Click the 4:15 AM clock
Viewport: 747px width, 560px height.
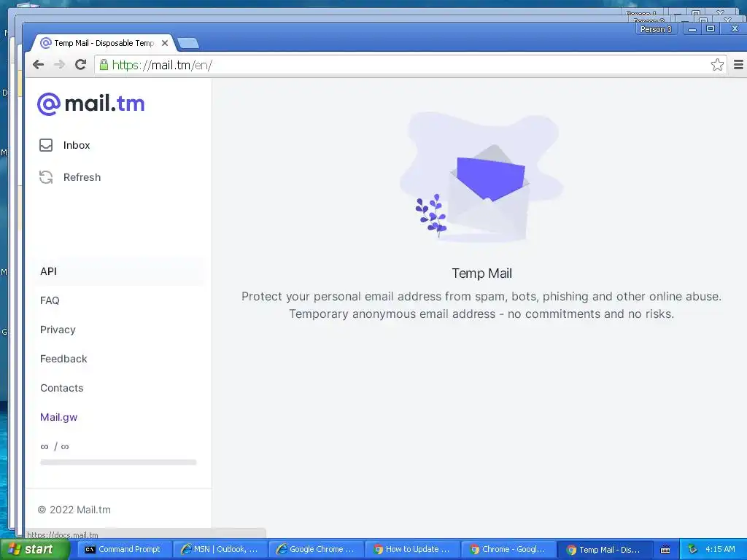pos(720,549)
